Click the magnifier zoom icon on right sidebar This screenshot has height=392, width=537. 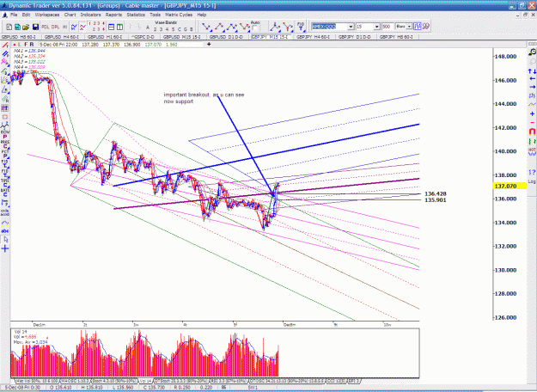coord(532,52)
